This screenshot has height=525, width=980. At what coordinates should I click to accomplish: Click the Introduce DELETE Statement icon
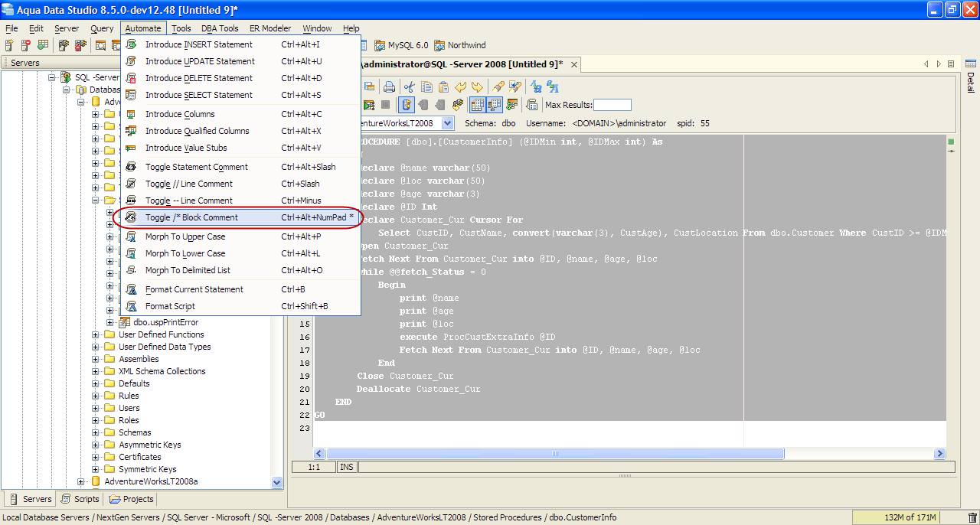[x=131, y=78]
